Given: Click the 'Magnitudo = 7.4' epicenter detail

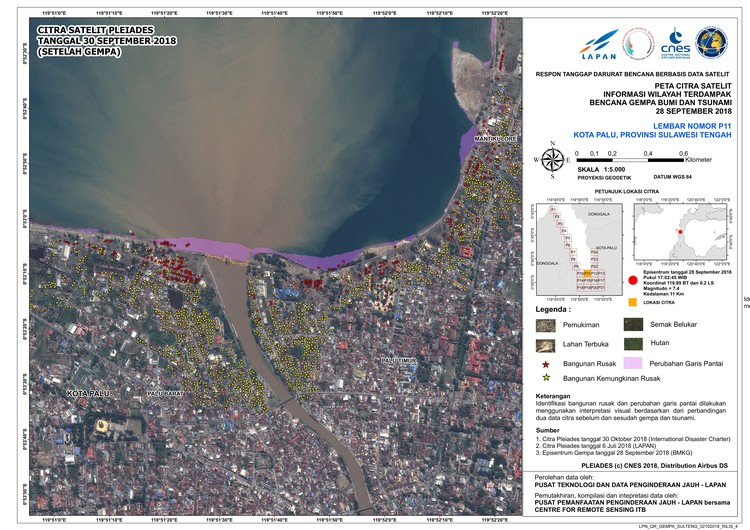Looking at the screenshot, I should pyautogui.click(x=662, y=288).
